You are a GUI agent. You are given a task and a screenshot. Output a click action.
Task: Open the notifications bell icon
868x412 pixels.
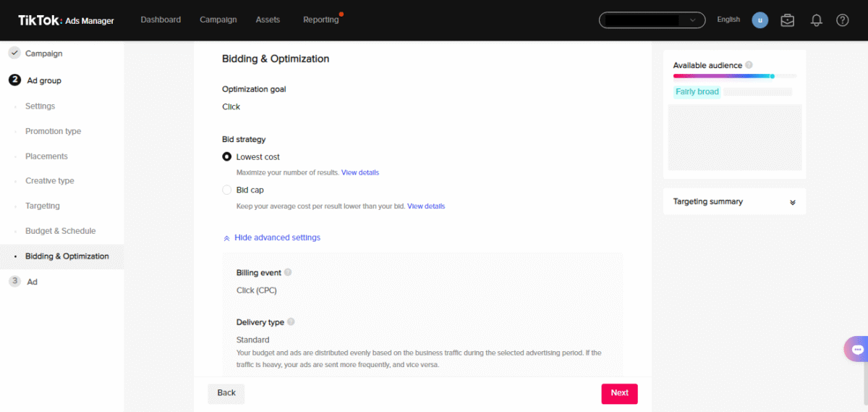click(x=817, y=20)
